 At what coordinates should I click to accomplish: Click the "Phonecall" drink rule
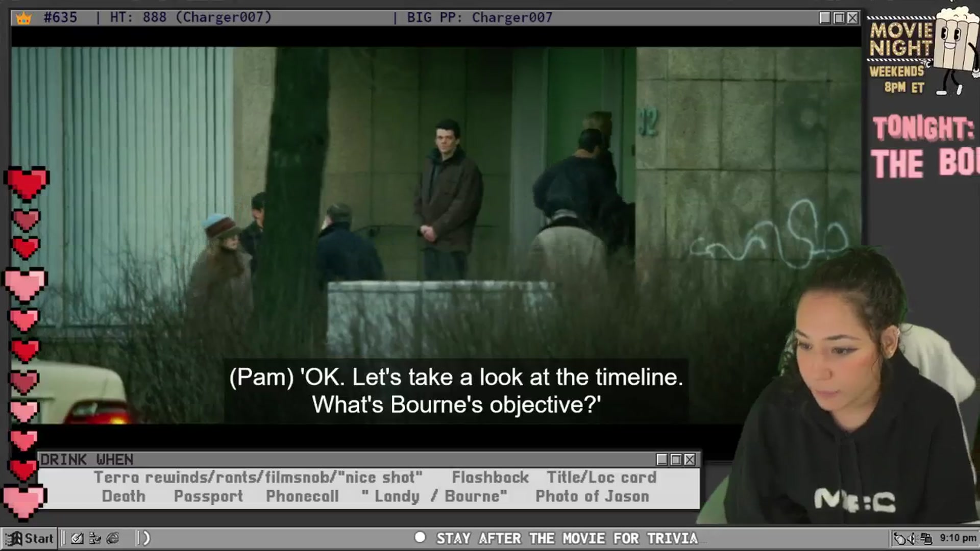pyautogui.click(x=302, y=496)
